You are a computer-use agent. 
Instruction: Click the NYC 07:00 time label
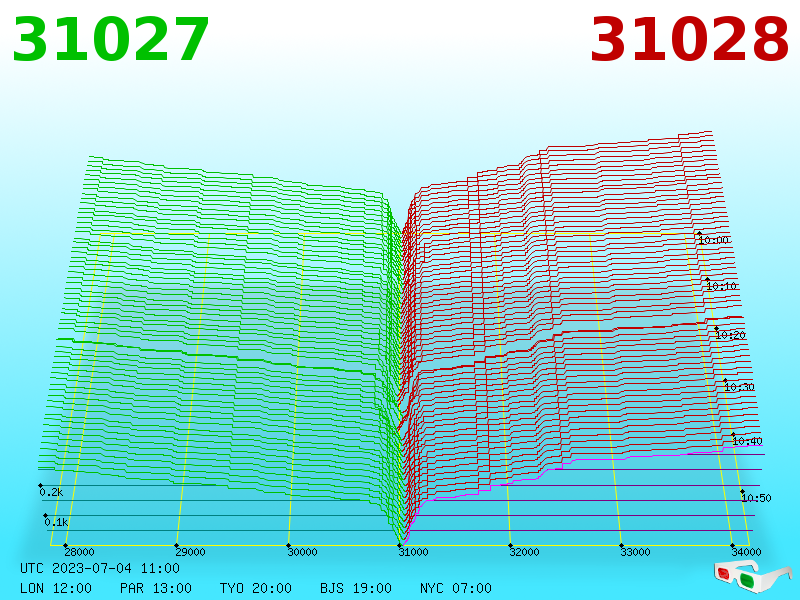coord(456,588)
